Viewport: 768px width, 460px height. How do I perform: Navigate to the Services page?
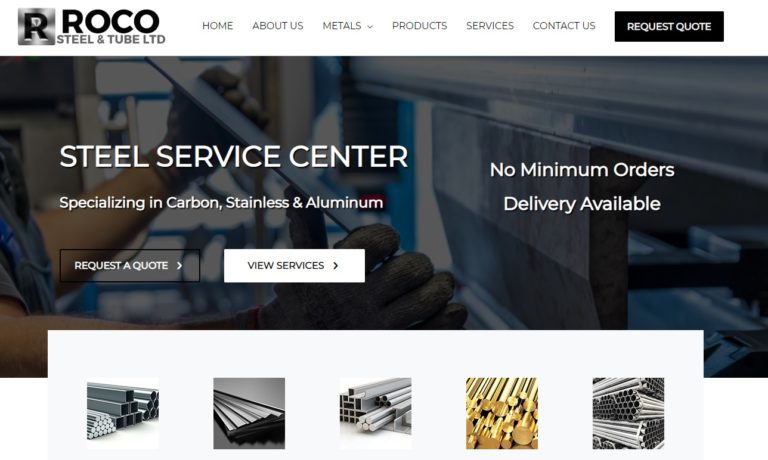[490, 25]
